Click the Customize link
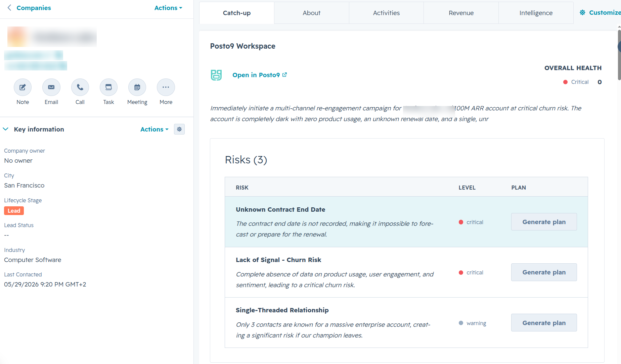This screenshot has width=621, height=364. 600,12
